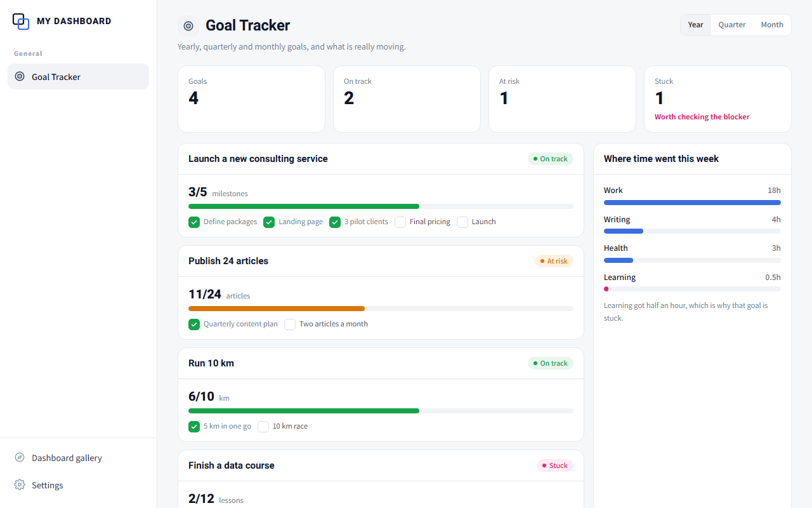The height and width of the screenshot is (508, 812).
Task: Toggle the Define packages checkbox
Action: pos(194,222)
